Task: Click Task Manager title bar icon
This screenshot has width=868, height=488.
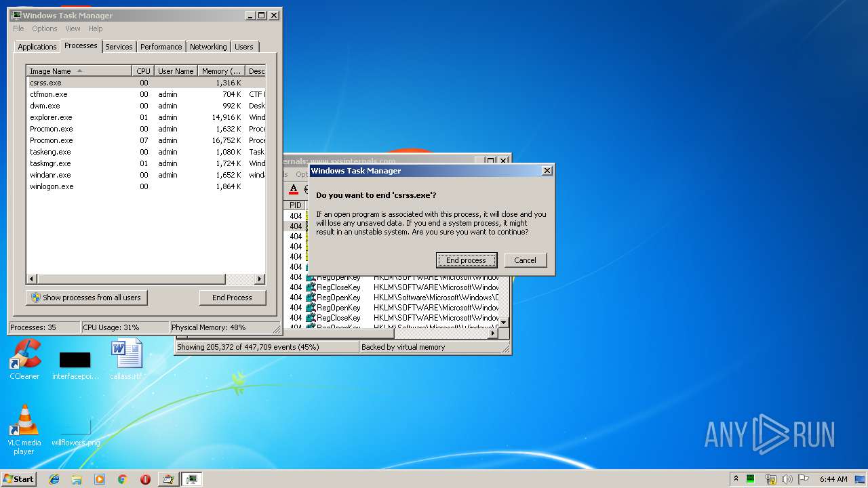Action: (x=16, y=15)
